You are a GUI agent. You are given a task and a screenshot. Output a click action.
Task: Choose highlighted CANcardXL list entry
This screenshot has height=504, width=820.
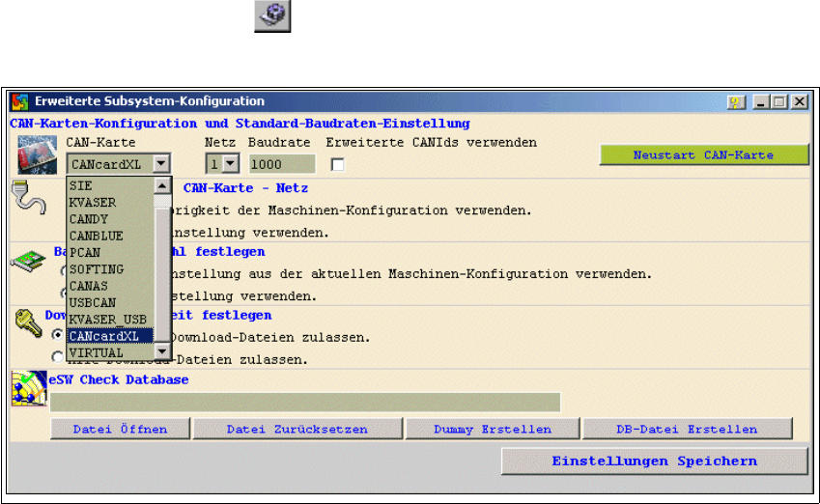pyautogui.click(x=110, y=336)
